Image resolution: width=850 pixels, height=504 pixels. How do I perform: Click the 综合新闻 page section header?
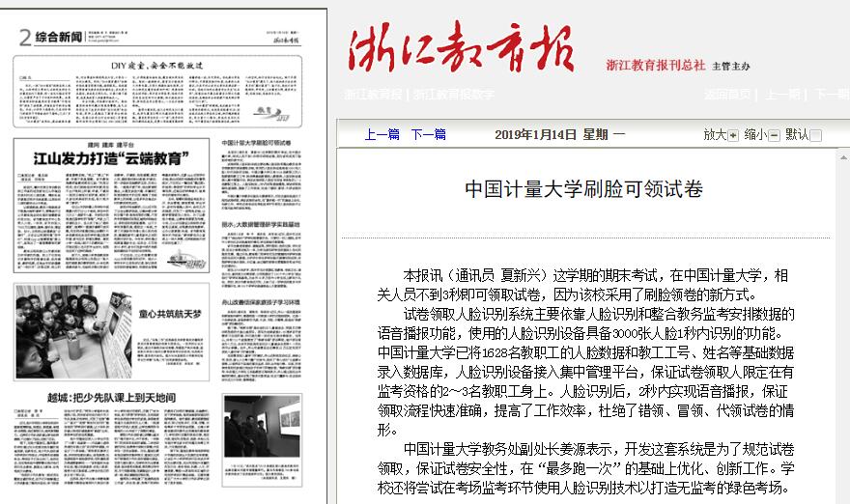(58, 38)
